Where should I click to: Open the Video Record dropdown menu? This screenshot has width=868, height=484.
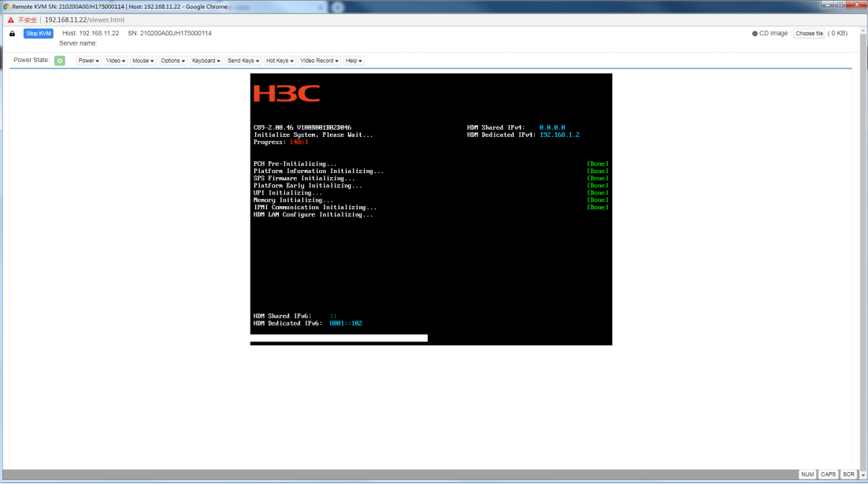tap(319, 61)
